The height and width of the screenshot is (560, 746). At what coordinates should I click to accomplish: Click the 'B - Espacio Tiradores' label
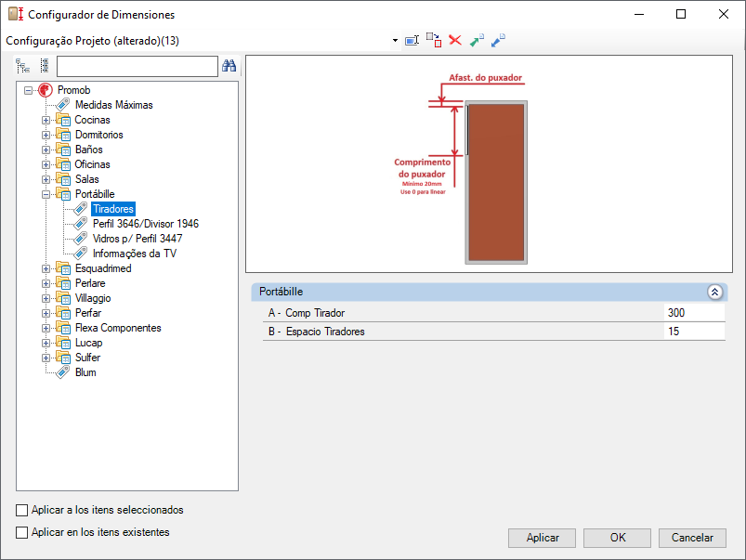317,332
